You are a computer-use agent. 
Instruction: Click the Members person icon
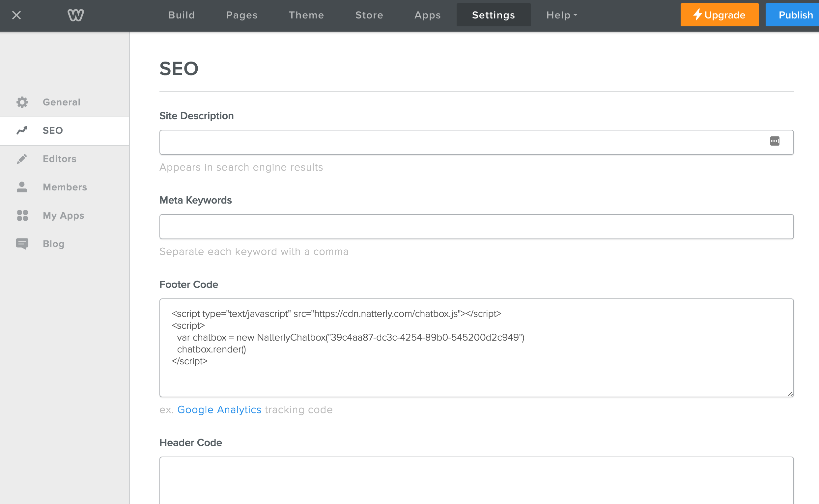click(x=22, y=187)
